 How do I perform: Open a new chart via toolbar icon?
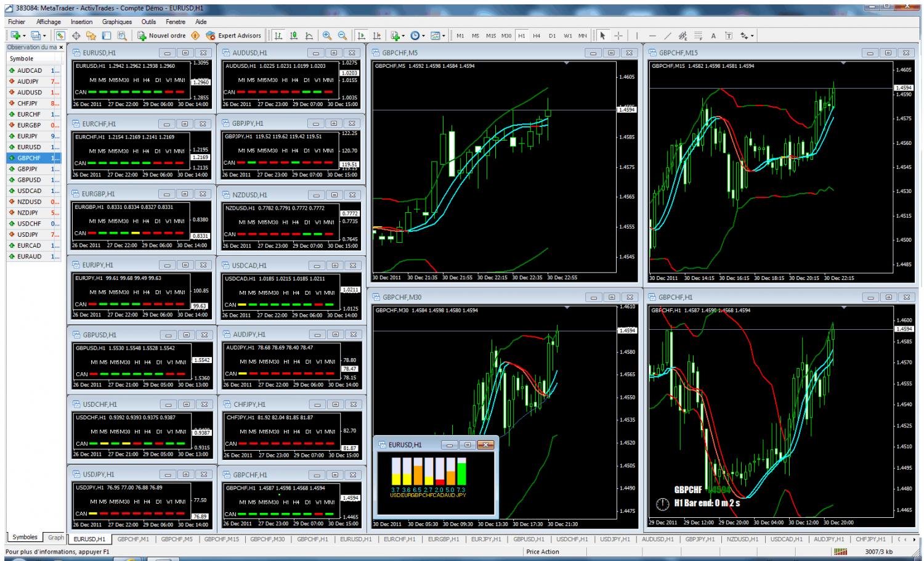[x=14, y=35]
